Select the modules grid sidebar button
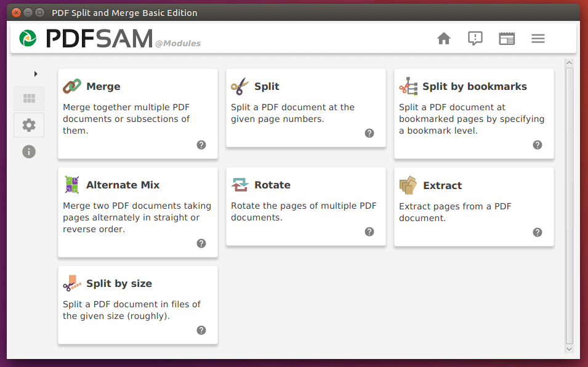The height and width of the screenshot is (367, 588). click(29, 99)
